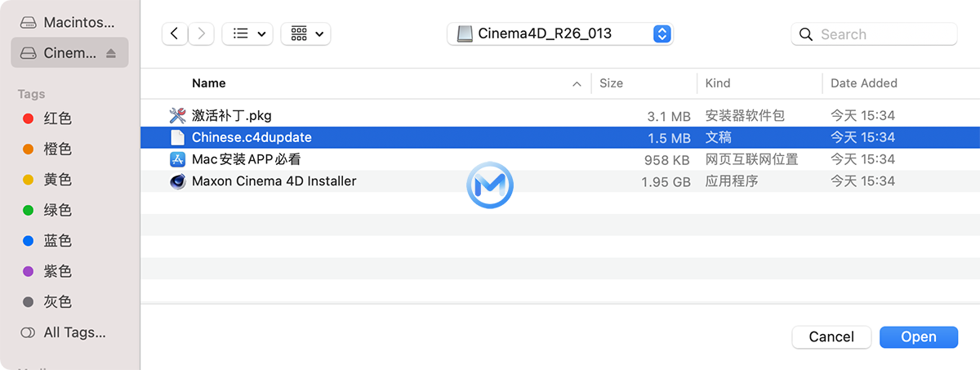Click the 网页互联网位置 kind cell
This screenshot has height=370, width=980.
coord(752,159)
